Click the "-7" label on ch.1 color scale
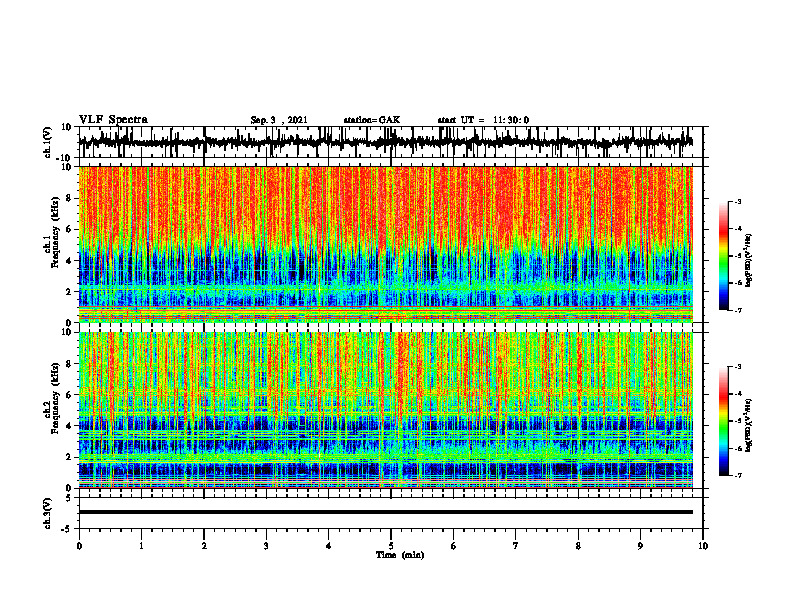This screenshot has width=792, height=612. pos(738,310)
